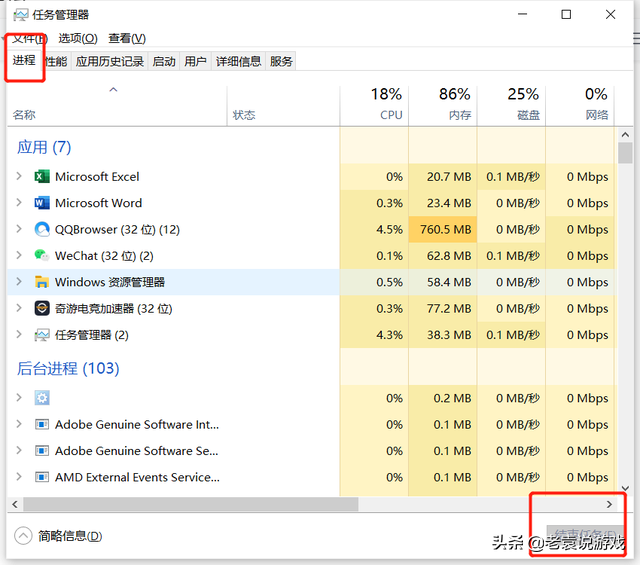
Task: Expand the WeChat process group
Action: tap(19, 256)
